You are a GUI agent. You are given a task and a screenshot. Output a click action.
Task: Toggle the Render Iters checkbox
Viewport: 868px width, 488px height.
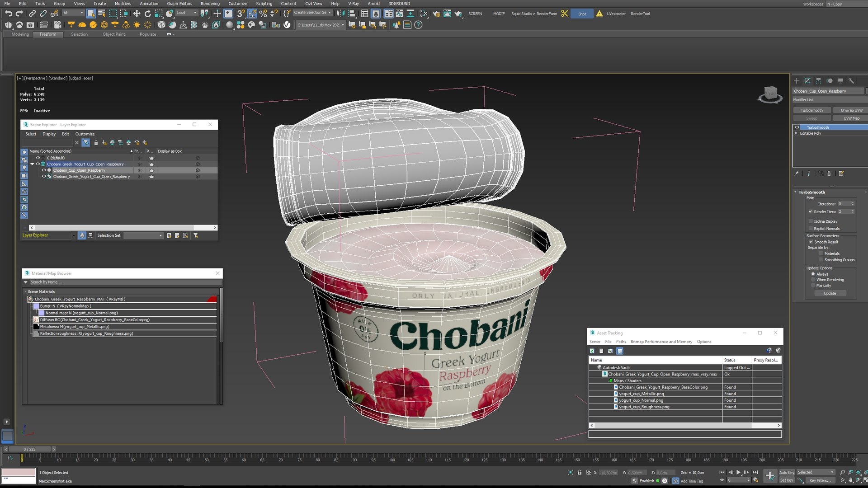pos(810,211)
